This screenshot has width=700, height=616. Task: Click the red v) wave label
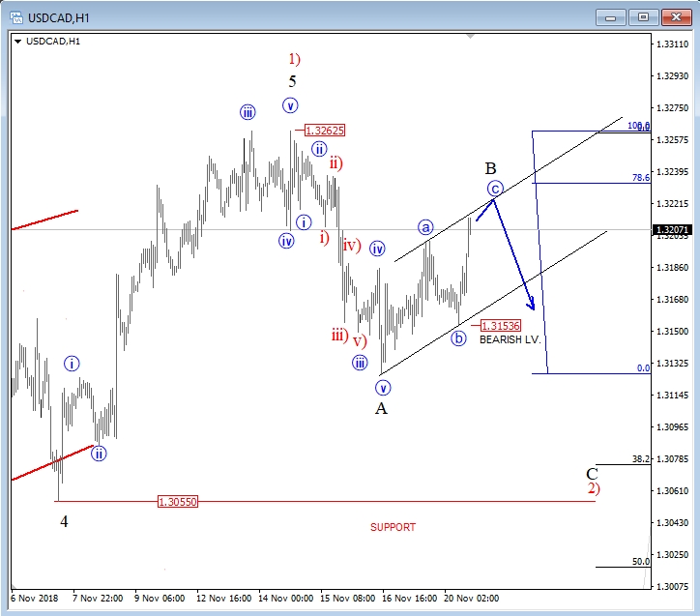coord(360,341)
